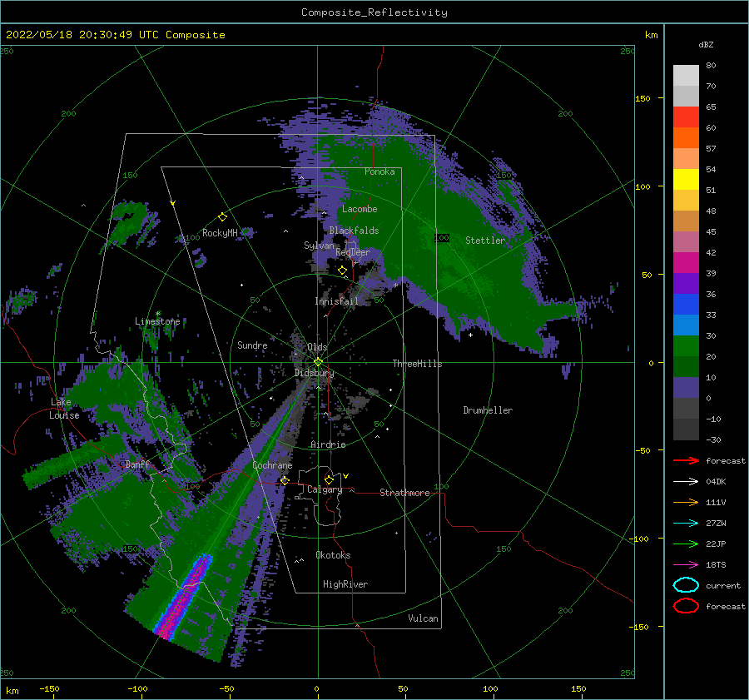This screenshot has height=700, width=749.
Task: Click the Olds city label
Action: [317, 347]
